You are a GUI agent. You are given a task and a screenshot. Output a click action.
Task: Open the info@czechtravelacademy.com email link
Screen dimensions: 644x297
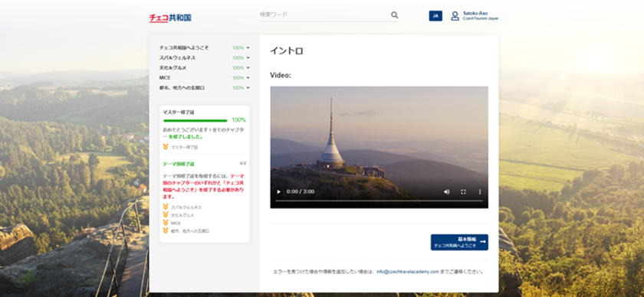pyautogui.click(x=407, y=272)
